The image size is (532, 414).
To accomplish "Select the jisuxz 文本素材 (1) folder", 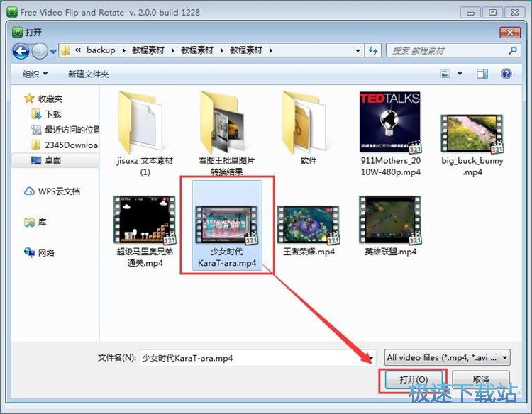I will click(145, 133).
